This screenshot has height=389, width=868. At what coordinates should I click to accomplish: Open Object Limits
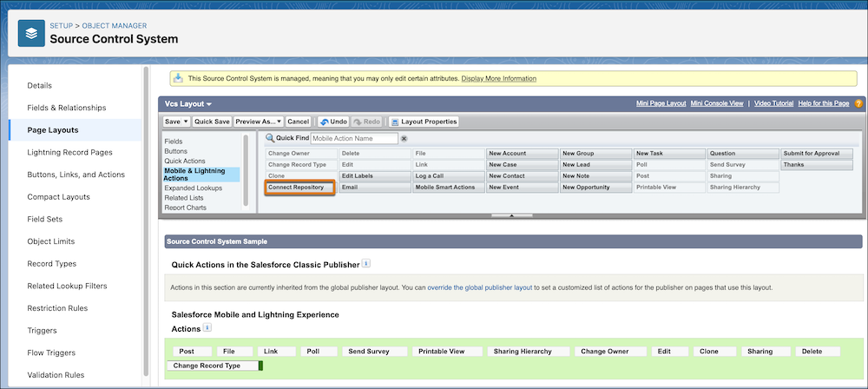pyautogui.click(x=51, y=241)
